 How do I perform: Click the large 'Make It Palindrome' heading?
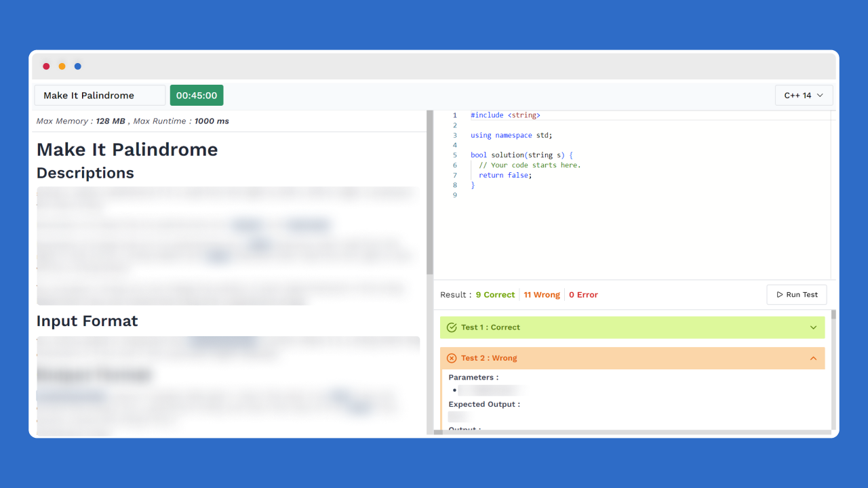coord(127,150)
